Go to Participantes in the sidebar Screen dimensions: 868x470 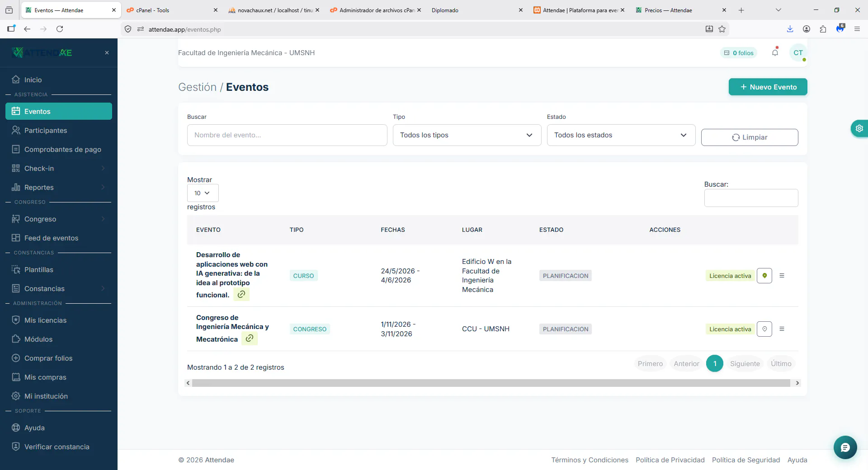pyautogui.click(x=59, y=131)
